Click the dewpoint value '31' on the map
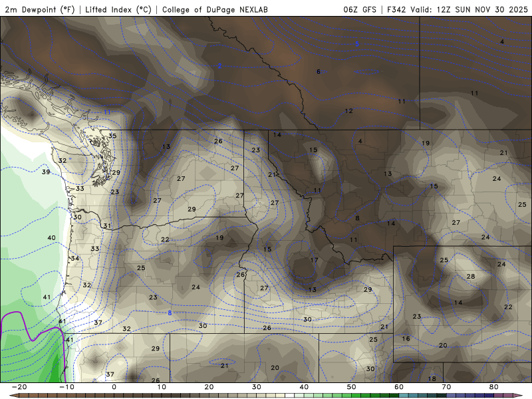 click(x=107, y=226)
